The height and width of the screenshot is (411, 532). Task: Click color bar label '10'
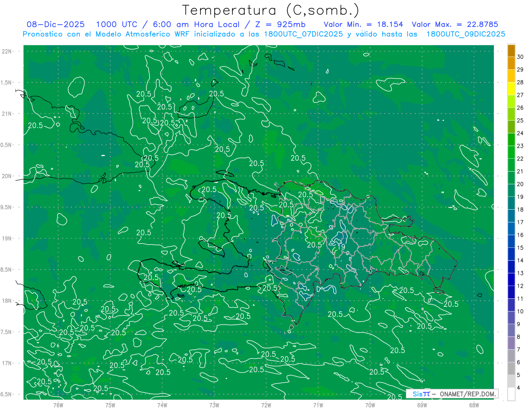[520, 311]
